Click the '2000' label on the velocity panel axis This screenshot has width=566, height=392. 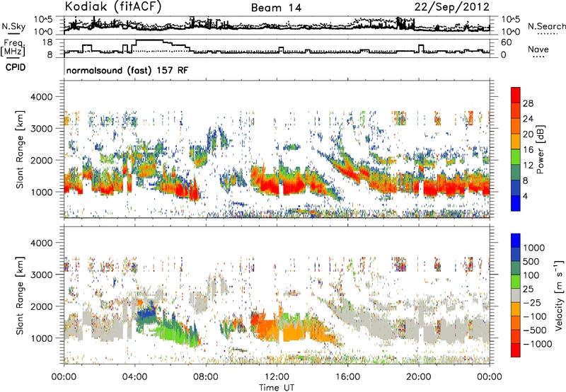(x=42, y=306)
